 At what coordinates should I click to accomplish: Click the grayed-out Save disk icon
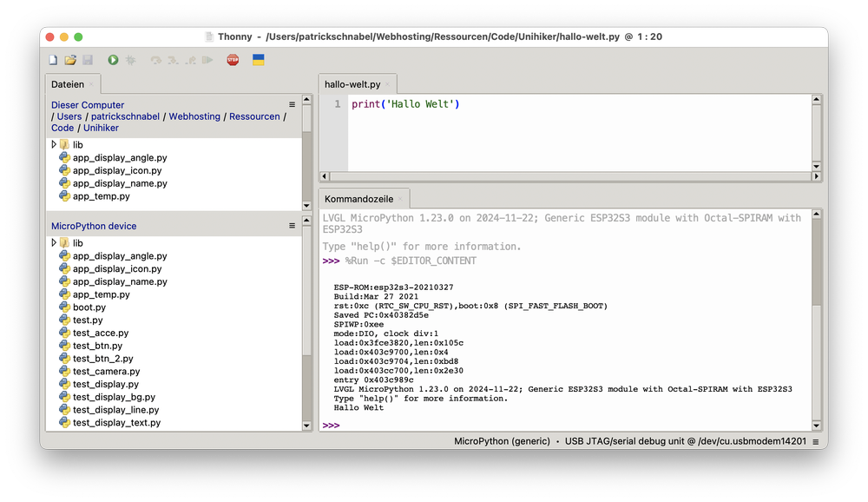(x=88, y=60)
